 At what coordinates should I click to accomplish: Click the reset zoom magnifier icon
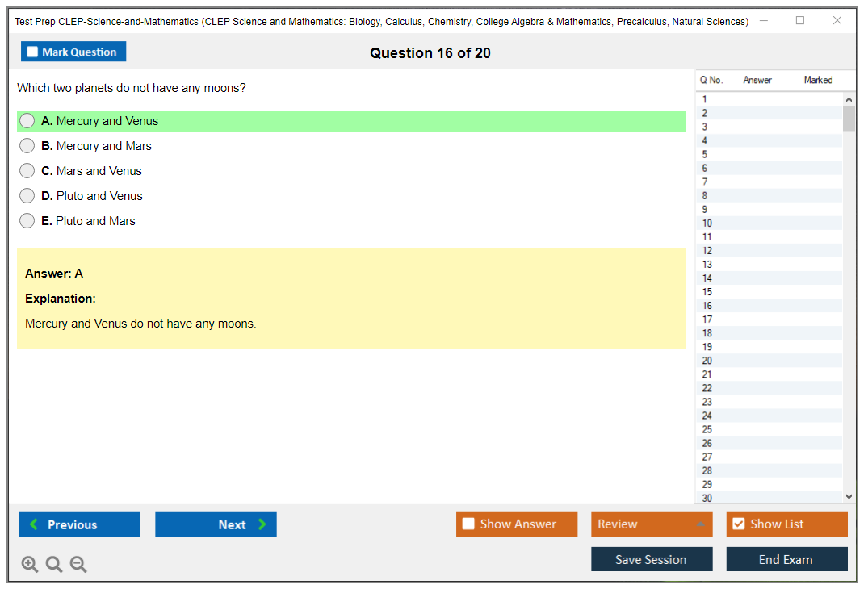[54, 565]
